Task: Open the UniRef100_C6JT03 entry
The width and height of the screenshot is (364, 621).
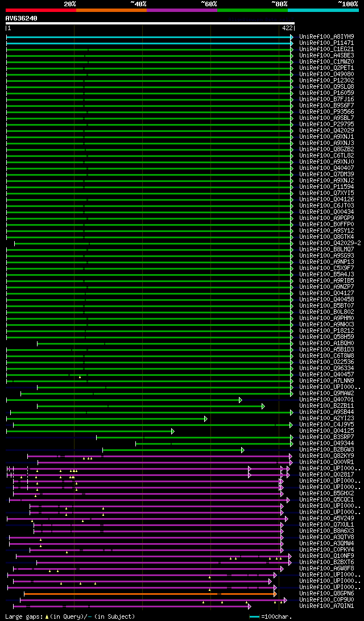Action: [x=327, y=205]
